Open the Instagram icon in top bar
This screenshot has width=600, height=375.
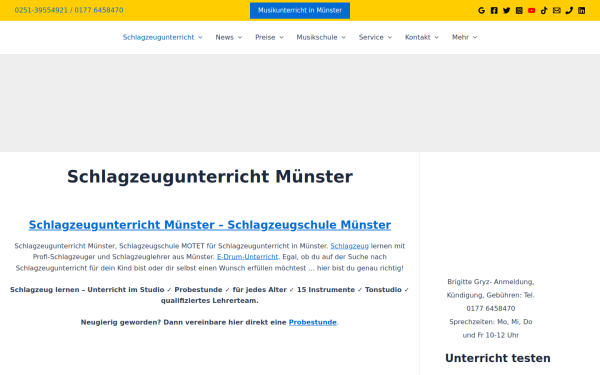(519, 11)
